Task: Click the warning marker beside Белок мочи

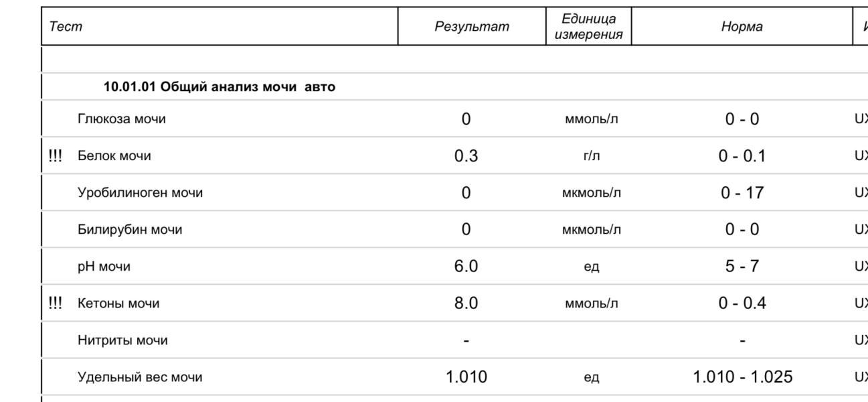Action: pyautogui.click(x=56, y=156)
